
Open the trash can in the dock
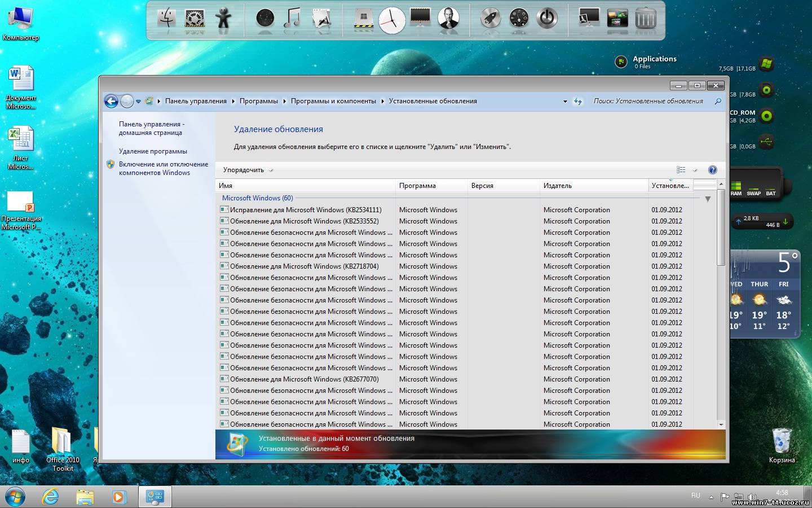pyautogui.click(x=646, y=18)
